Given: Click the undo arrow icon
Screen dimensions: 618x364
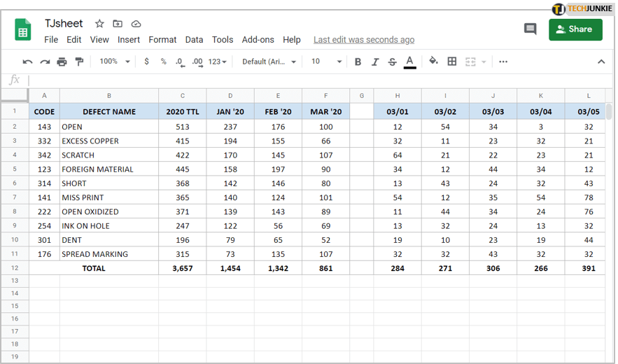Looking at the screenshot, I should point(28,62).
